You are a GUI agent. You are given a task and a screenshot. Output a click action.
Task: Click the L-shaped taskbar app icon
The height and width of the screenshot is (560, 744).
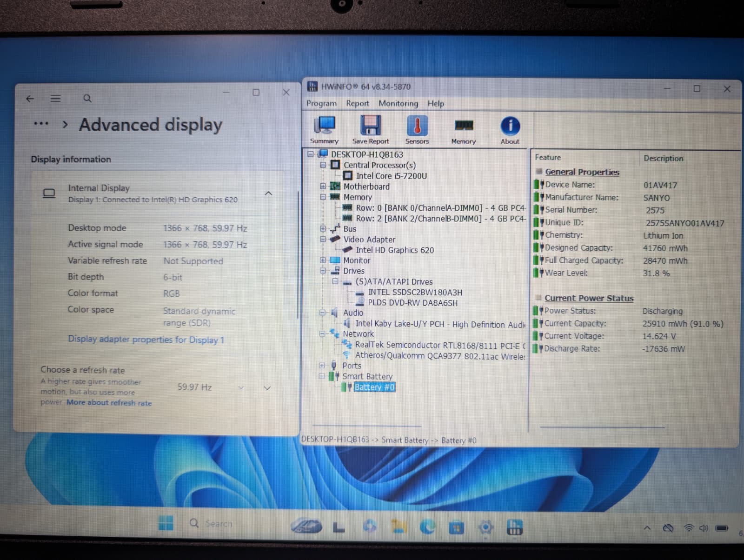click(339, 527)
